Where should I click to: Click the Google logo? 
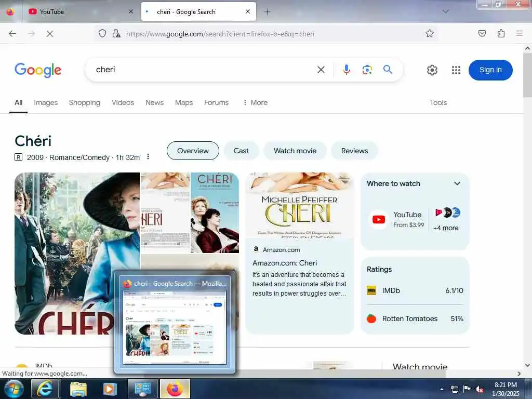tap(38, 70)
